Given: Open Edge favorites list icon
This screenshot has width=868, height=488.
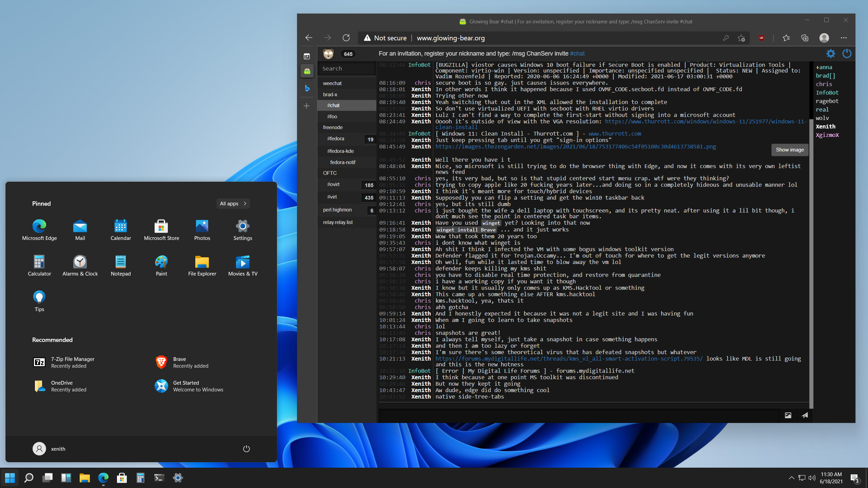Looking at the screenshot, I should [x=786, y=38].
